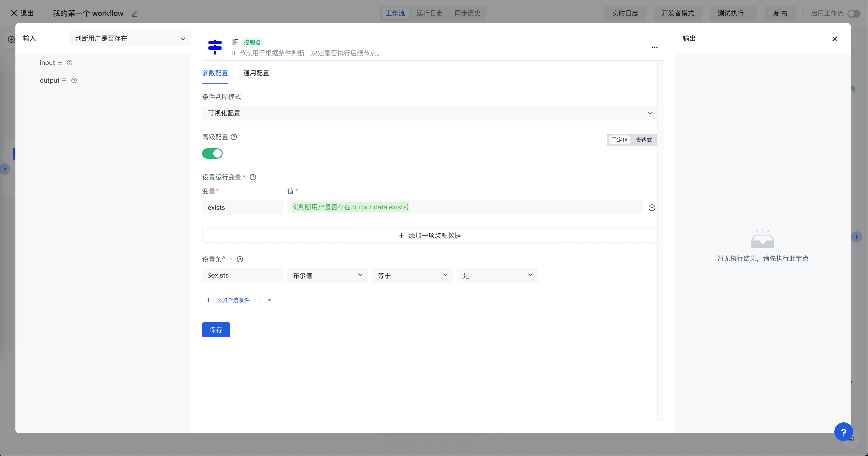Open the 判断用户是否存在 input node dropdown
The width and height of the screenshot is (868, 456).
[130, 38]
